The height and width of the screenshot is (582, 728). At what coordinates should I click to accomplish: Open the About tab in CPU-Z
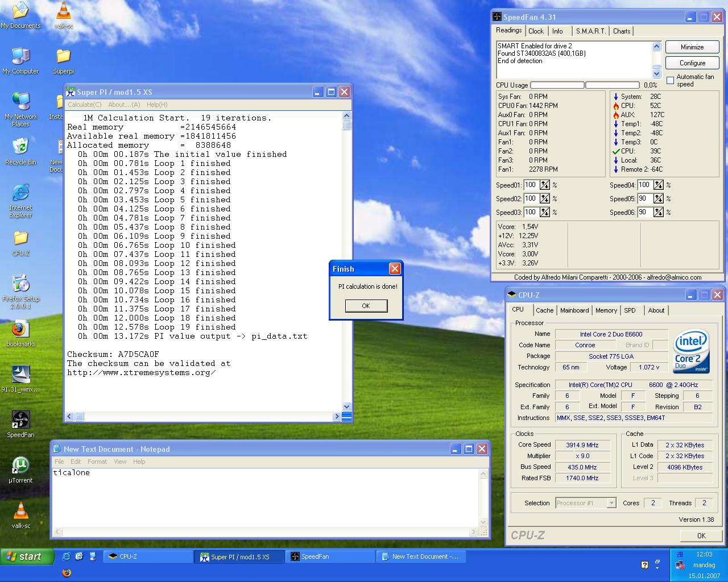[656, 310]
